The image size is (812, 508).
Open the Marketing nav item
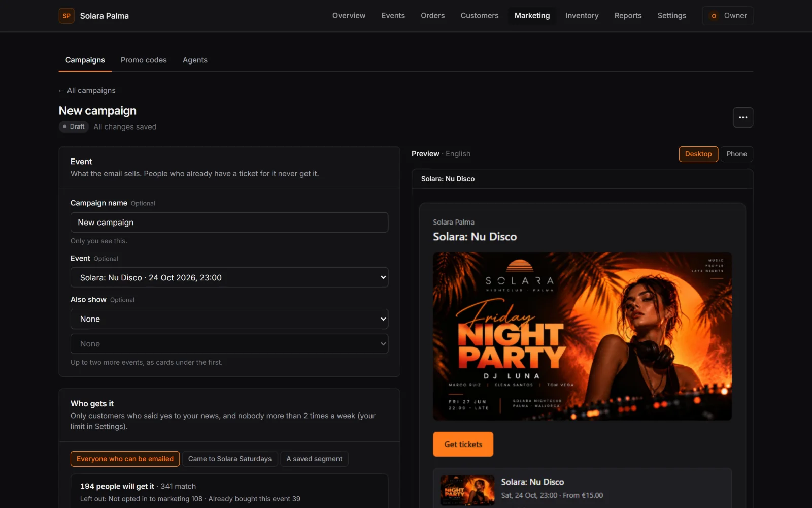(x=532, y=16)
